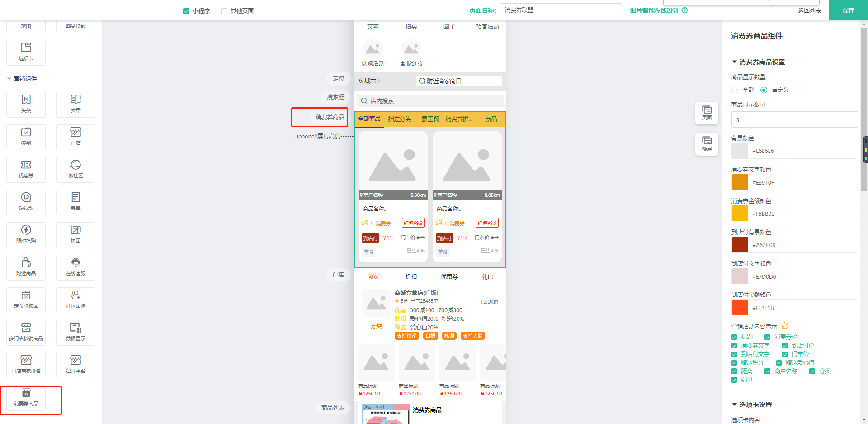Image resolution: width=868 pixels, height=424 pixels.
Task: Select the 商品列表 component label
Action: [333, 408]
